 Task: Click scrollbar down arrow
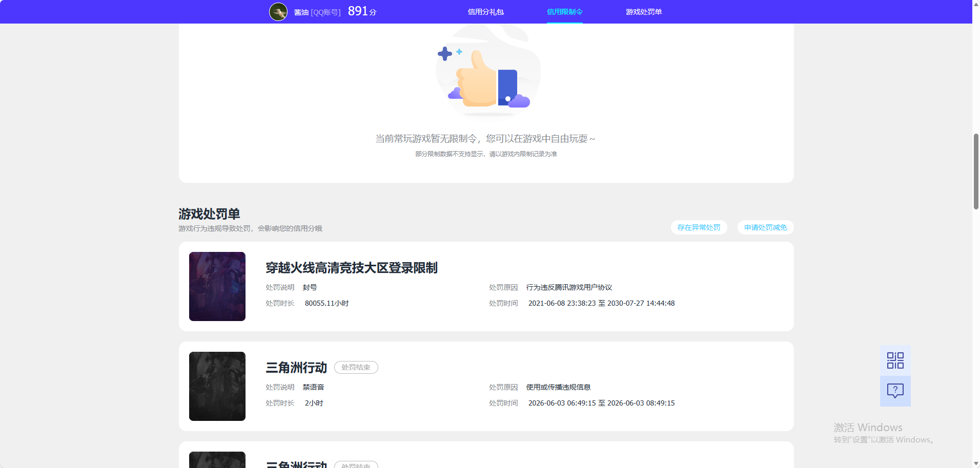[976, 464]
